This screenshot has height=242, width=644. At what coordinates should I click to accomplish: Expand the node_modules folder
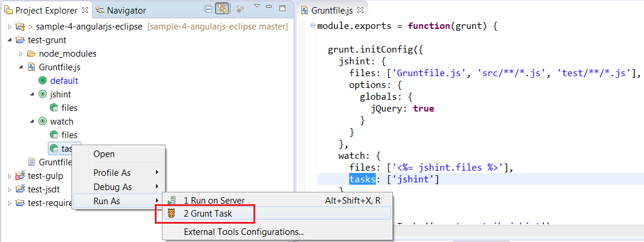pyautogui.click(x=21, y=54)
